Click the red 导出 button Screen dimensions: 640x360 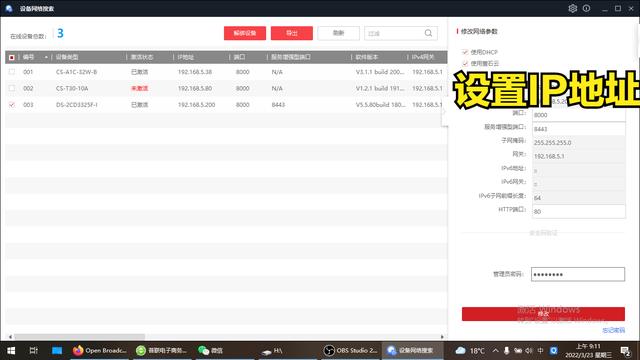click(x=291, y=33)
